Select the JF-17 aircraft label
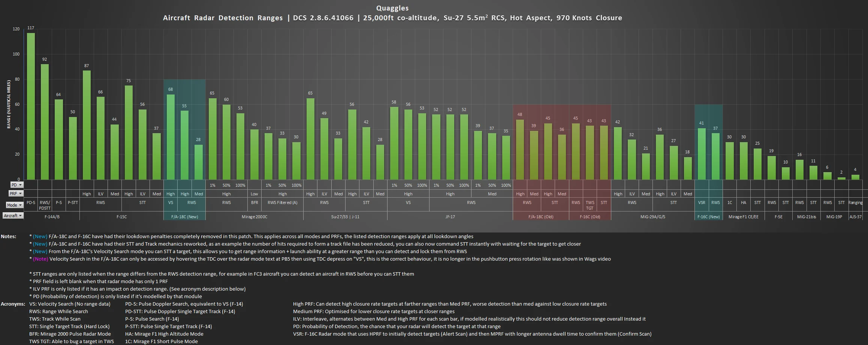Image resolution: width=868 pixels, height=345 pixels. pos(450,217)
